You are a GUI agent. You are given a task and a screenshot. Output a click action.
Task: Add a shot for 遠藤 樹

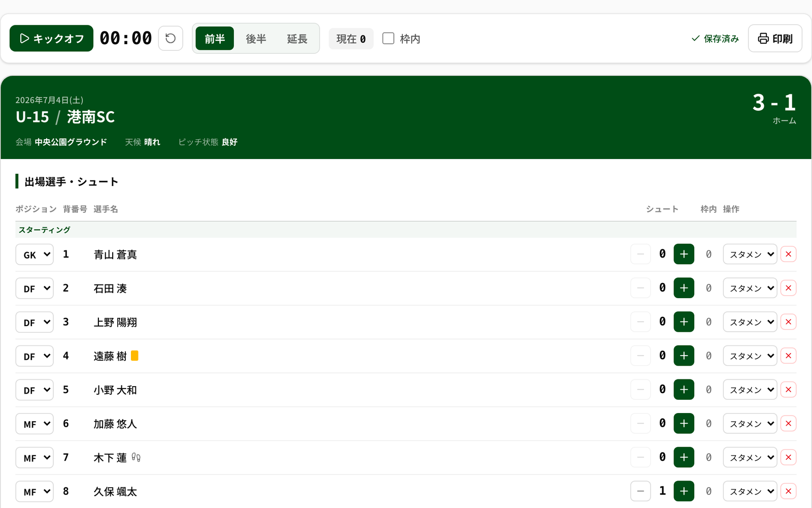click(684, 356)
